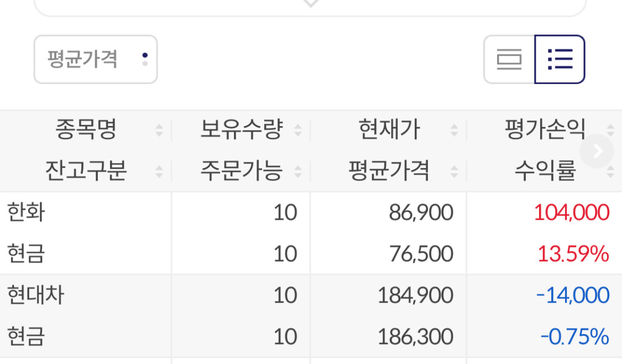Sort by 보유수량 column header
Screen dimensions: 622x364
pyautogui.click(x=241, y=130)
